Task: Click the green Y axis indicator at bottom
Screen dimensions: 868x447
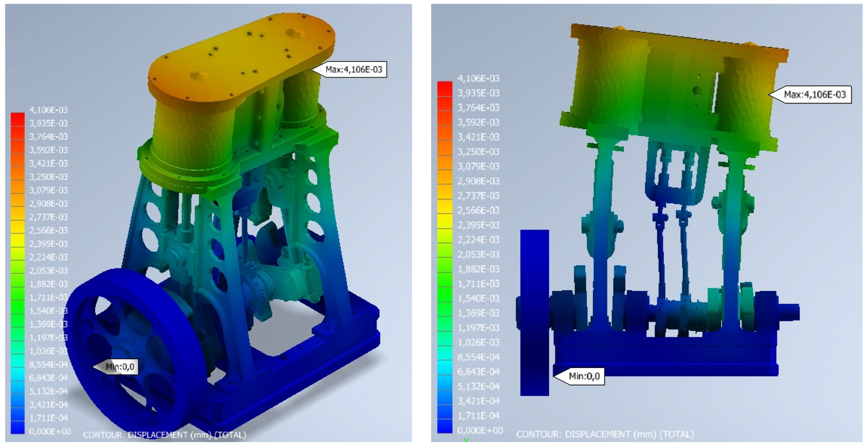Action: (466, 440)
